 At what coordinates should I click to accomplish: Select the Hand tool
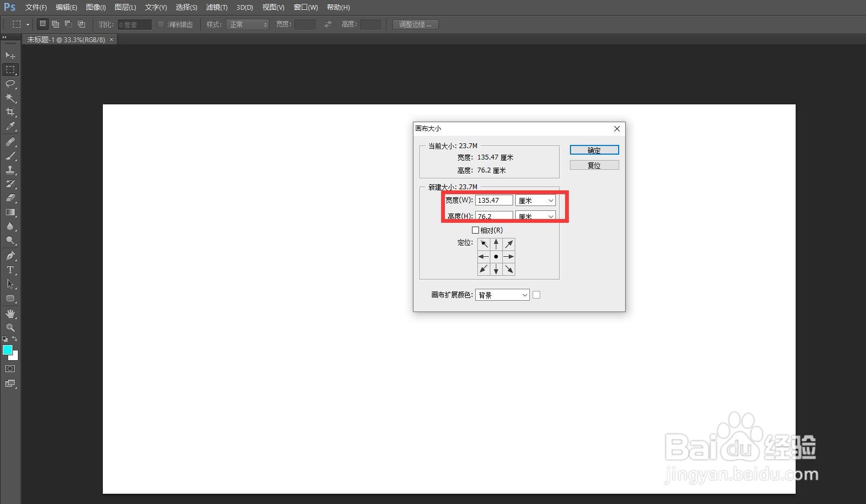10,314
